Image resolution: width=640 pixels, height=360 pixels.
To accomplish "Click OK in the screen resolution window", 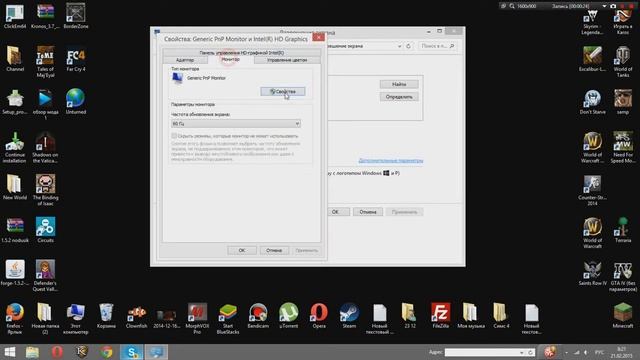I will (x=335, y=212).
